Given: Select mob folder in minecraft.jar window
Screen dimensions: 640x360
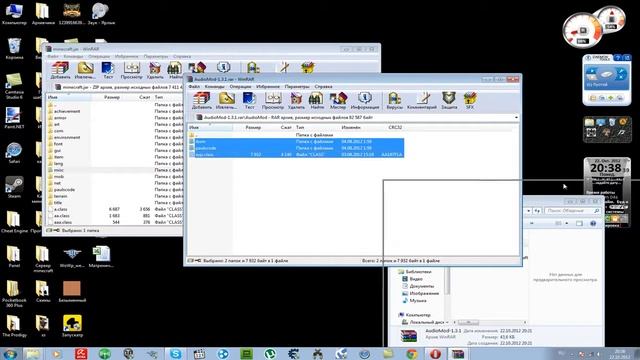Looking at the screenshot, I should pos(59,176).
